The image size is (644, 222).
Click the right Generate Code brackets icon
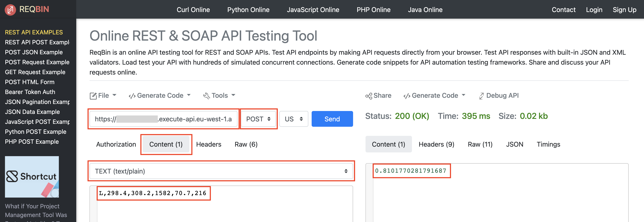click(407, 96)
